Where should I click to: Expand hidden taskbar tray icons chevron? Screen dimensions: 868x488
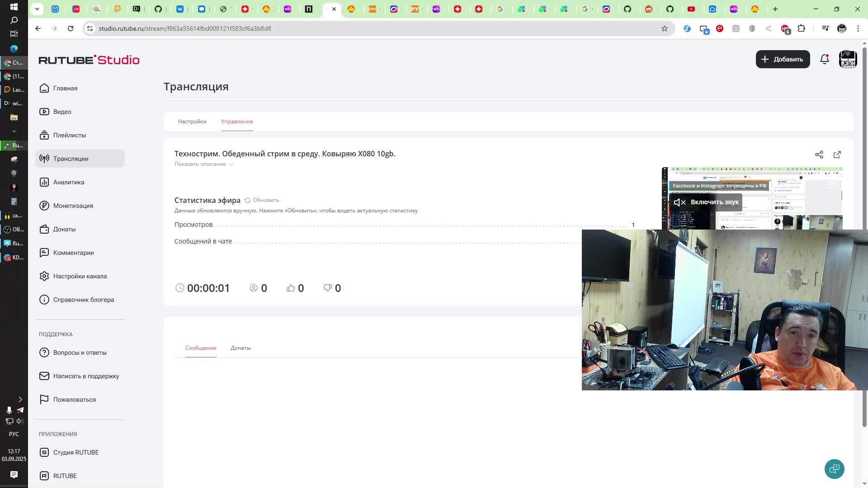point(20,399)
